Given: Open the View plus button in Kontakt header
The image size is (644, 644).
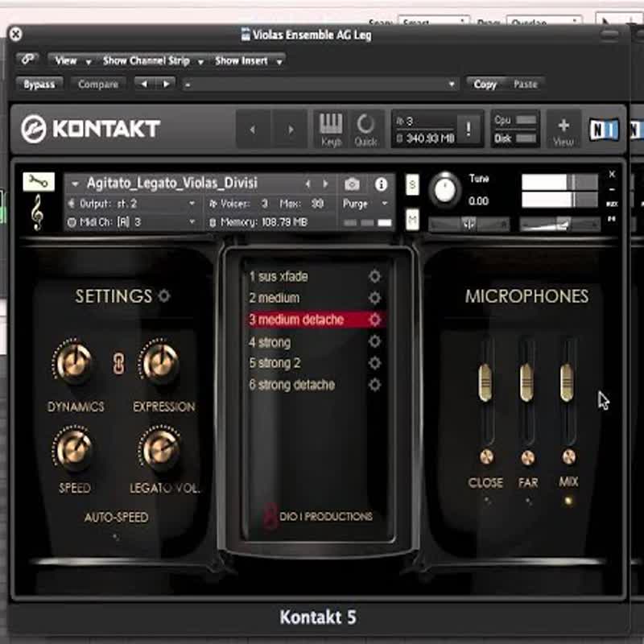Looking at the screenshot, I should coord(563,130).
